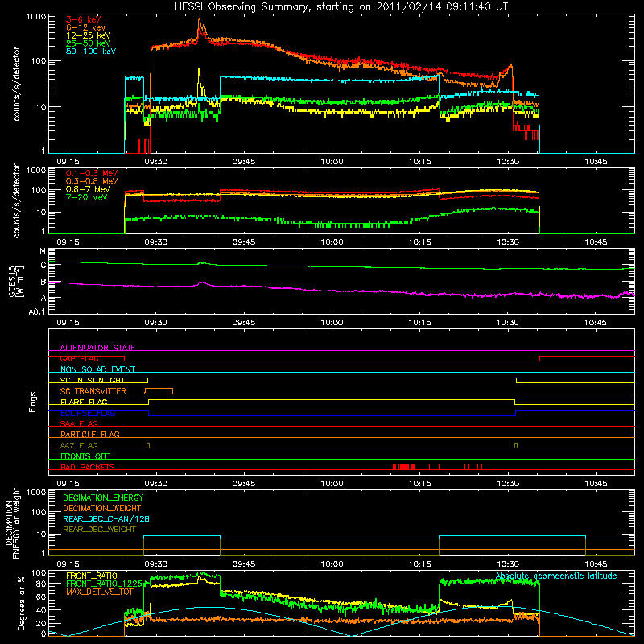This screenshot has height=644, width=644.
Task: Click the GOES15 axis label
Action: point(12,281)
